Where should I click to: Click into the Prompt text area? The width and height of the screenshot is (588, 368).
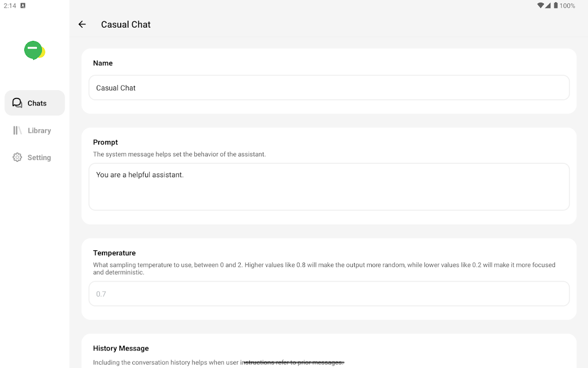coord(329,187)
